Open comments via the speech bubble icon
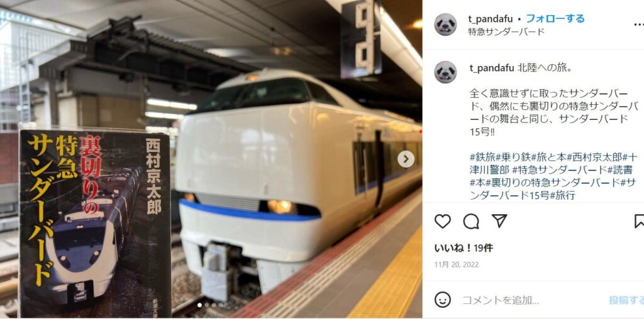The image size is (644, 319). [x=471, y=222]
